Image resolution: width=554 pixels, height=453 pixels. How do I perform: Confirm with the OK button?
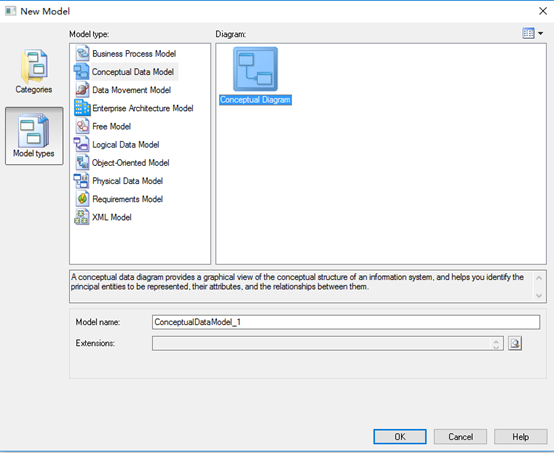coord(400,437)
